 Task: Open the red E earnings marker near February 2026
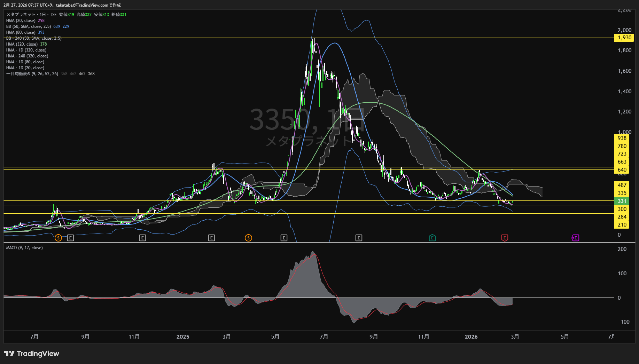[x=505, y=238]
